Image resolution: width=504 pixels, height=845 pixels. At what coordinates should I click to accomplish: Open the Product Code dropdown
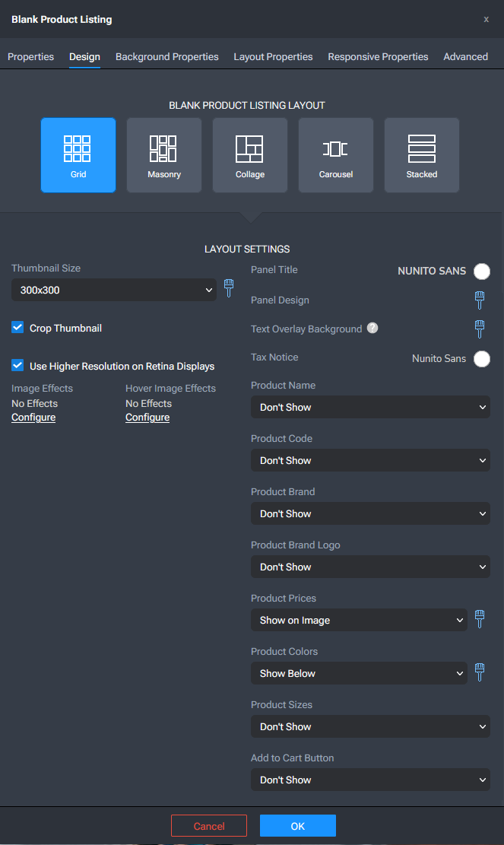click(x=370, y=460)
